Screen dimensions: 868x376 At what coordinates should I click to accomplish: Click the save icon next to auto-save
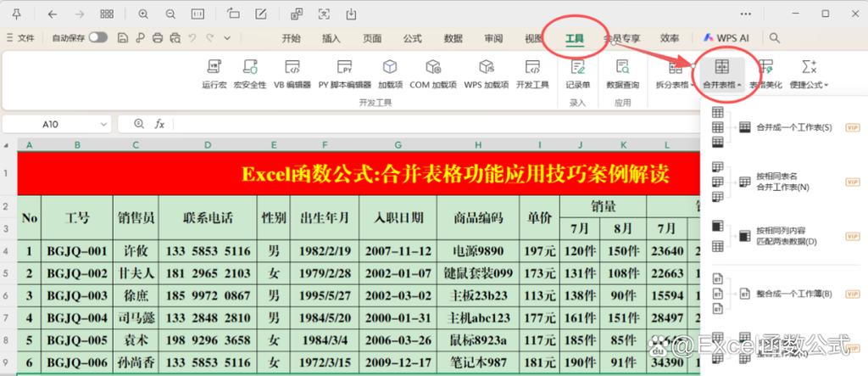pos(123,37)
